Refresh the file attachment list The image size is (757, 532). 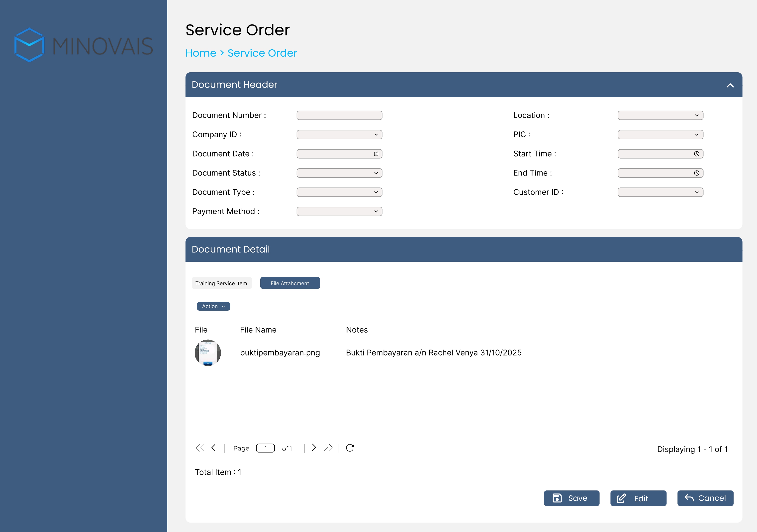350,448
